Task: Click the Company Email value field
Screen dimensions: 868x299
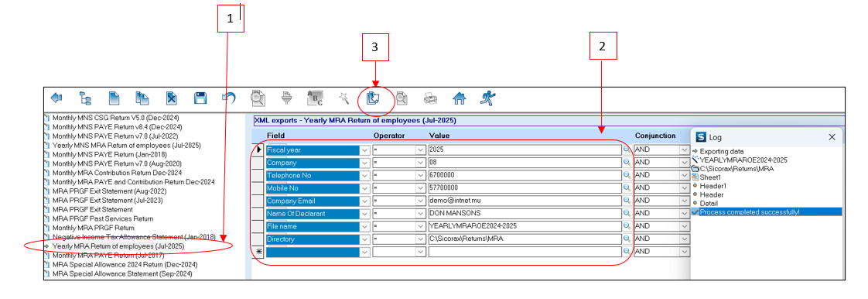Action: tap(525, 201)
